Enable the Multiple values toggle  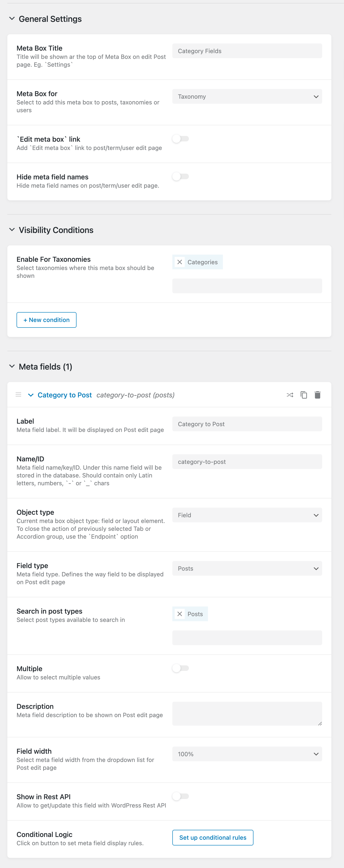point(181,668)
